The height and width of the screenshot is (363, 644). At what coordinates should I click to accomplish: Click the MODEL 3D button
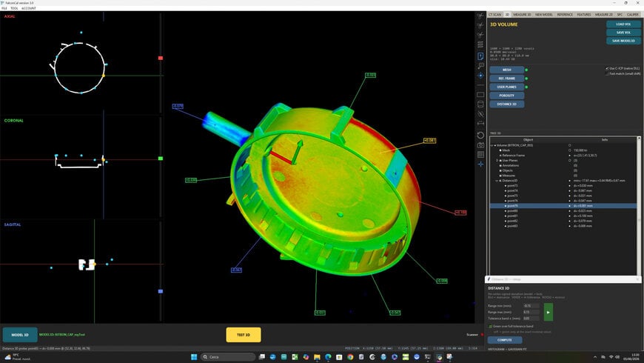20,335
